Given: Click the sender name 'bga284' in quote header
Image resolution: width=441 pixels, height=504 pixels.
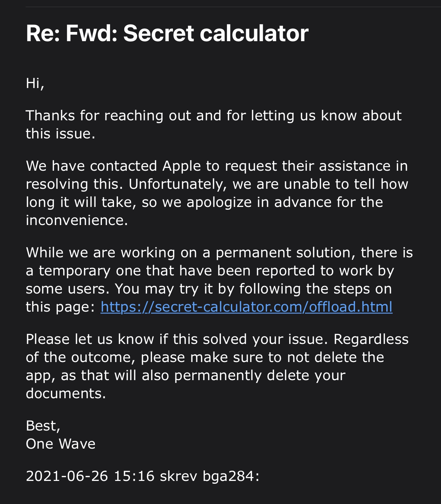Looking at the screenshot, I should [x=228, y=477].
